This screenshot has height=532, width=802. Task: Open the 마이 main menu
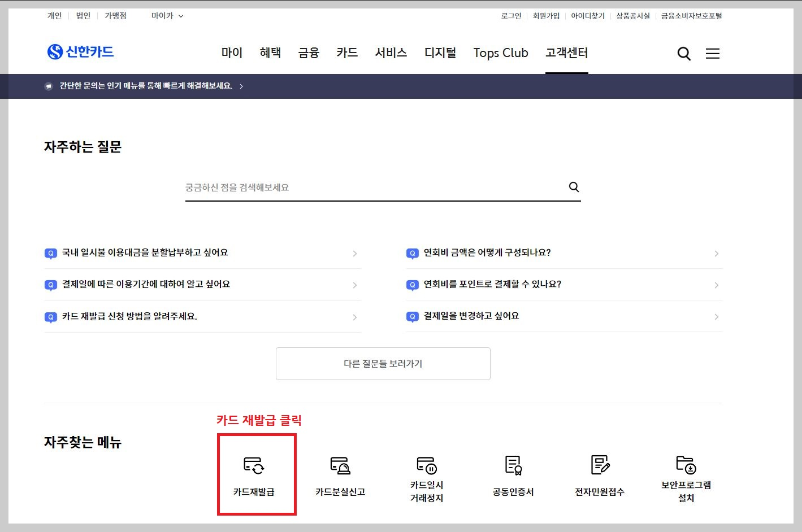[232, 53]
